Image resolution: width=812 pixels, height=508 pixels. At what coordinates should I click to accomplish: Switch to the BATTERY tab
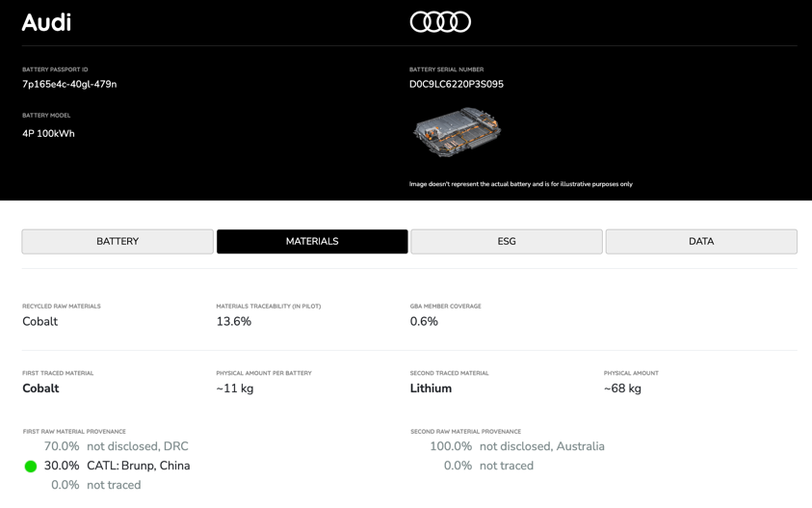(118, 242)
